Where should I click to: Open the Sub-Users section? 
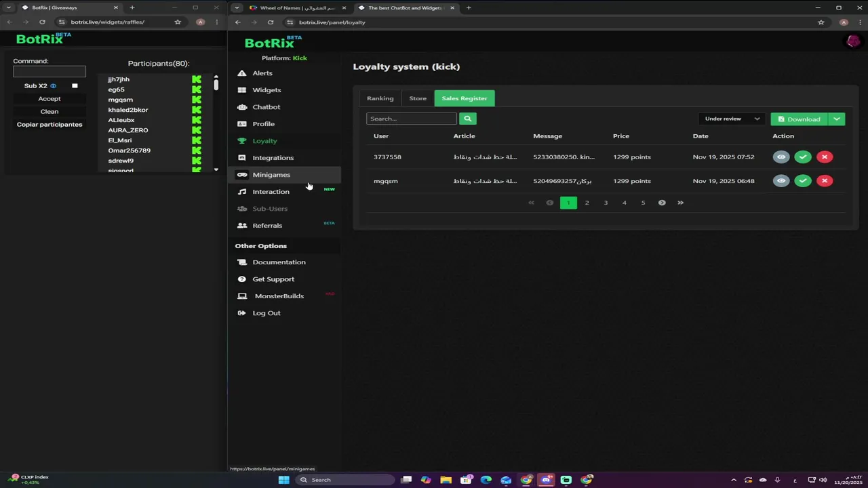[270, 209]
